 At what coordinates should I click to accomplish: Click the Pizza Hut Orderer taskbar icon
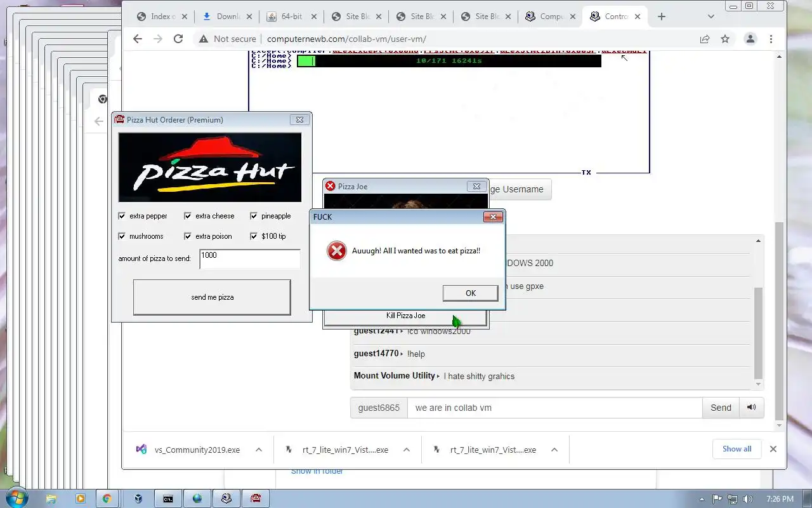point(256,498)
